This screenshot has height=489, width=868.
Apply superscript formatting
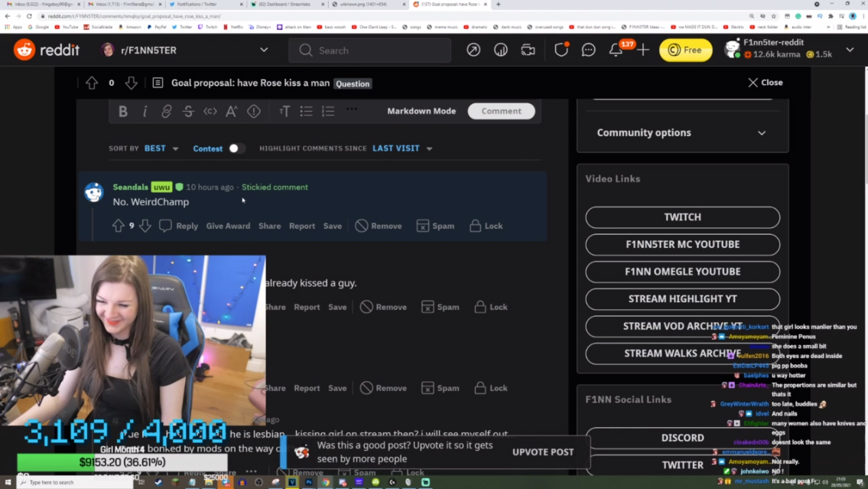point(232,111)
